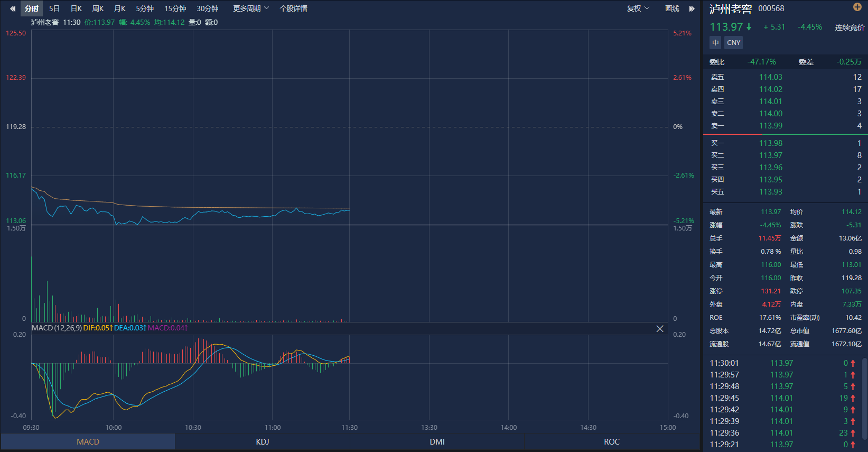
Task: Click the 换手 value 0.78 %
Action: pyautogui.click(x=771, y=252)
